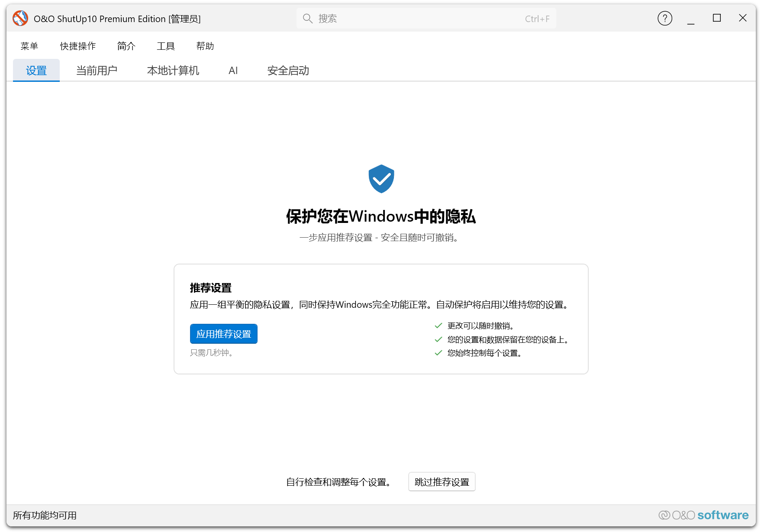Open the 帮助 menu
761x532 pixels.
[205, 46]
